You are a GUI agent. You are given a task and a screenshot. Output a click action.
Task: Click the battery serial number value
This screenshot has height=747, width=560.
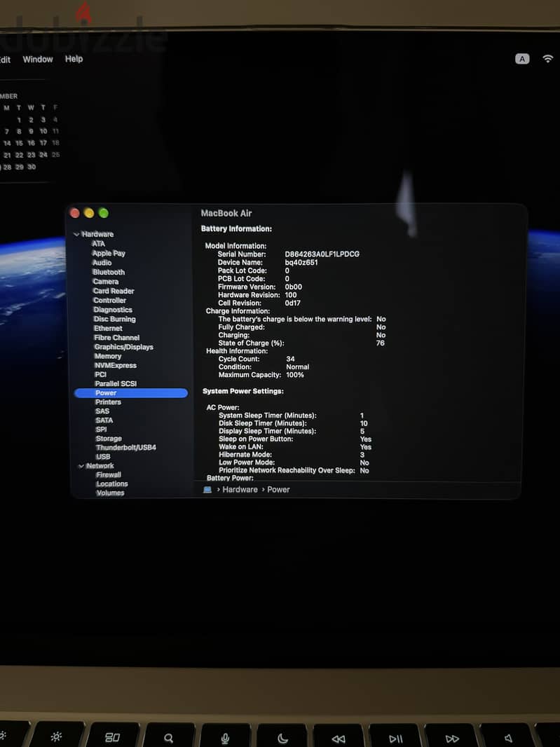(322, 254)
